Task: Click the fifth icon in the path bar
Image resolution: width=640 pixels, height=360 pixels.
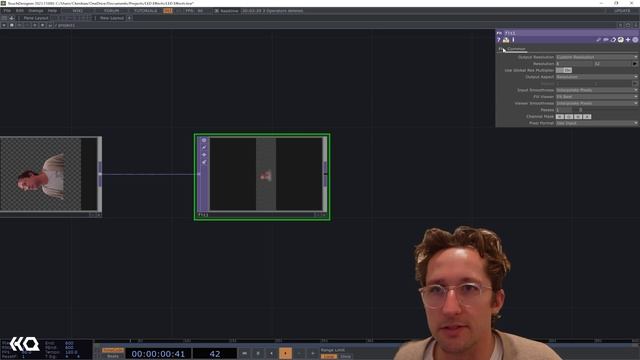Action: (35, 25)
